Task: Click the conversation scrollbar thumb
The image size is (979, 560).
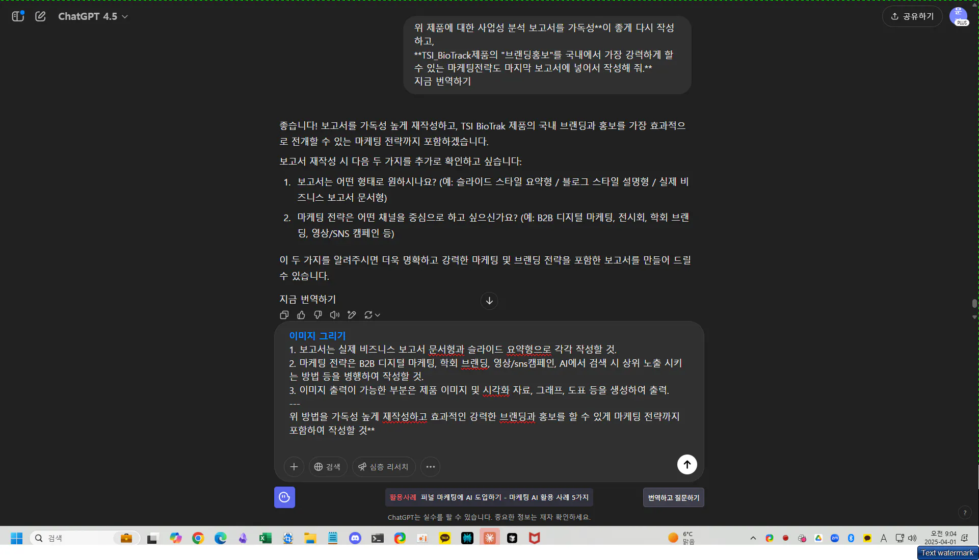Action: (974, 304)
